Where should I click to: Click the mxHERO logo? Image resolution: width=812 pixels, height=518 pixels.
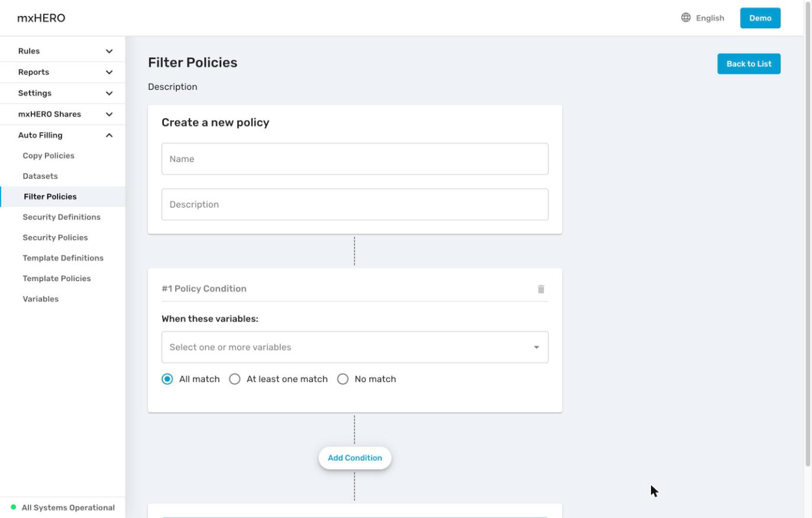pos(41,18)
